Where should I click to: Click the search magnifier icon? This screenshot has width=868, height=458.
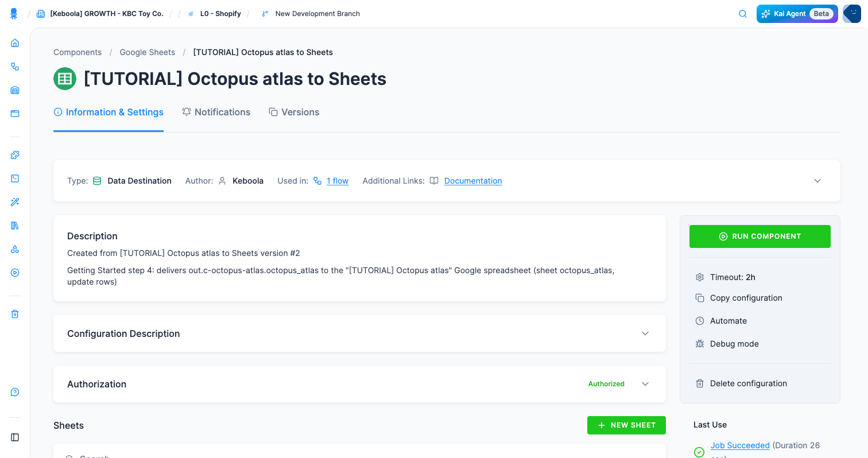click(x=743, y=14)
